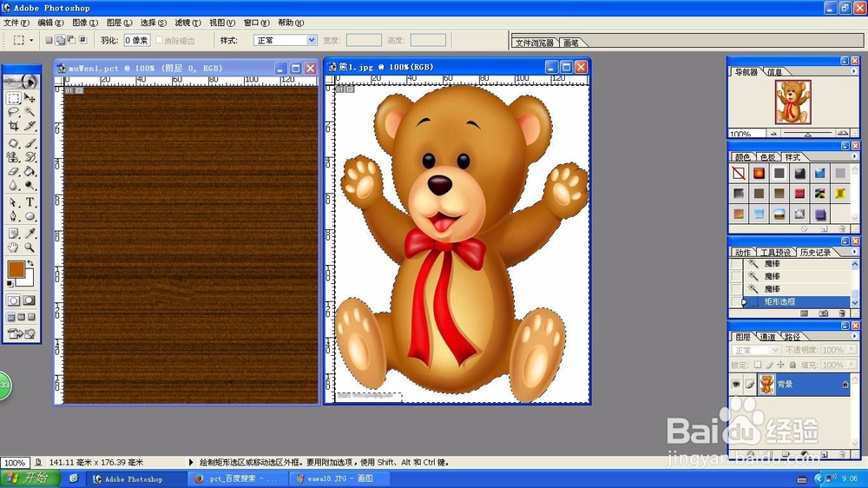Viewport: 868px width, 488px height.
Task: Switch to Adobe Photoshop taskbar button
Action: point(136,478)
